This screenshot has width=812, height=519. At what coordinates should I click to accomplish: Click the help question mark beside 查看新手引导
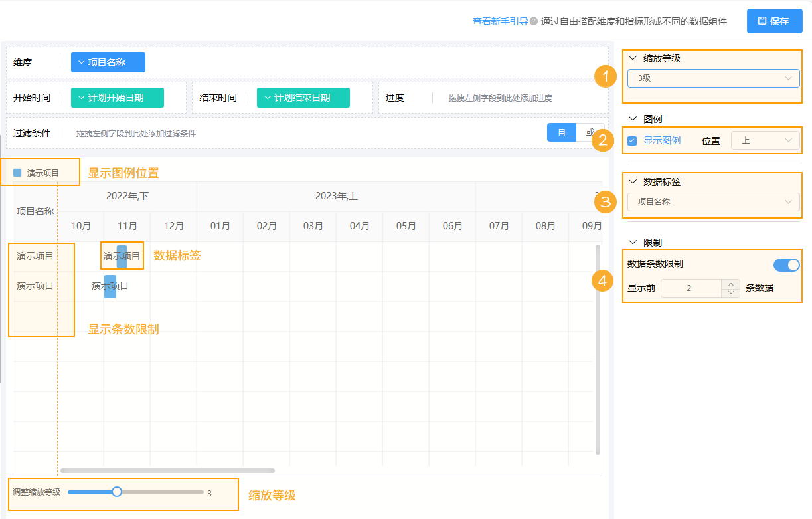pyautogui.click(x=532, y=21)
